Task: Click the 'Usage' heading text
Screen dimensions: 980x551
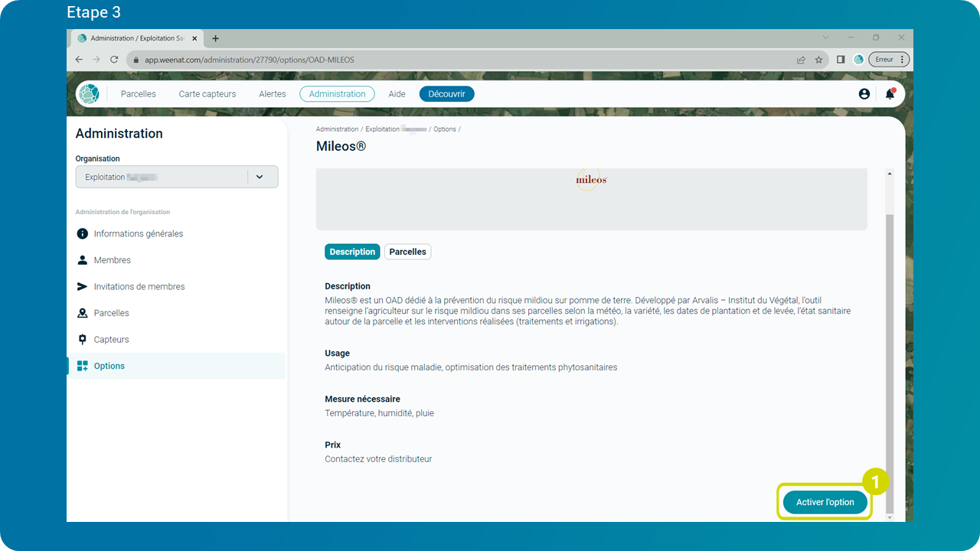Action: coord(337,354)
